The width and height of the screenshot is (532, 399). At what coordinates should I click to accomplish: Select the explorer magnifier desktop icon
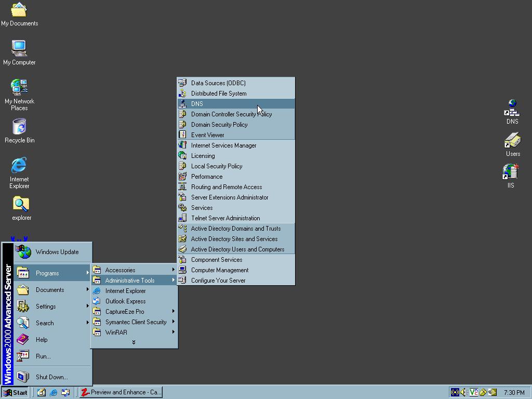[x=21, y=208]
